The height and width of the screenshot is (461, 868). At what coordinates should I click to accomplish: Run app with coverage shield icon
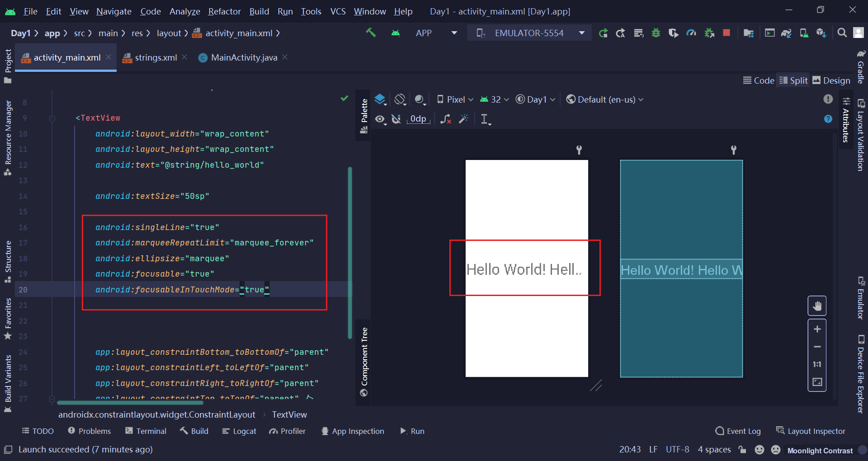674,33
